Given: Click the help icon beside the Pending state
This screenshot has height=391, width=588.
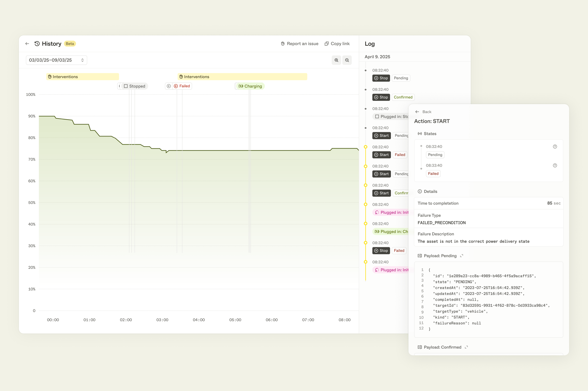Looking at the screenshot, I should coord(555,146).
